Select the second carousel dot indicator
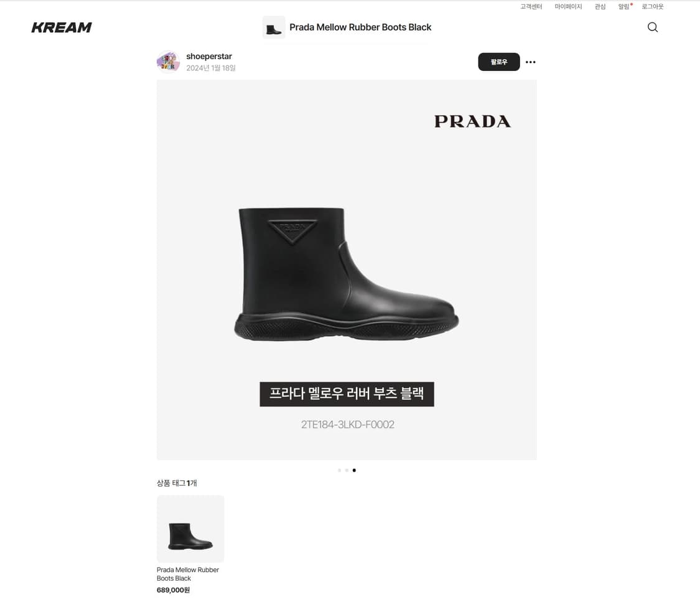700x600 pixels. [x=347, y=470]
